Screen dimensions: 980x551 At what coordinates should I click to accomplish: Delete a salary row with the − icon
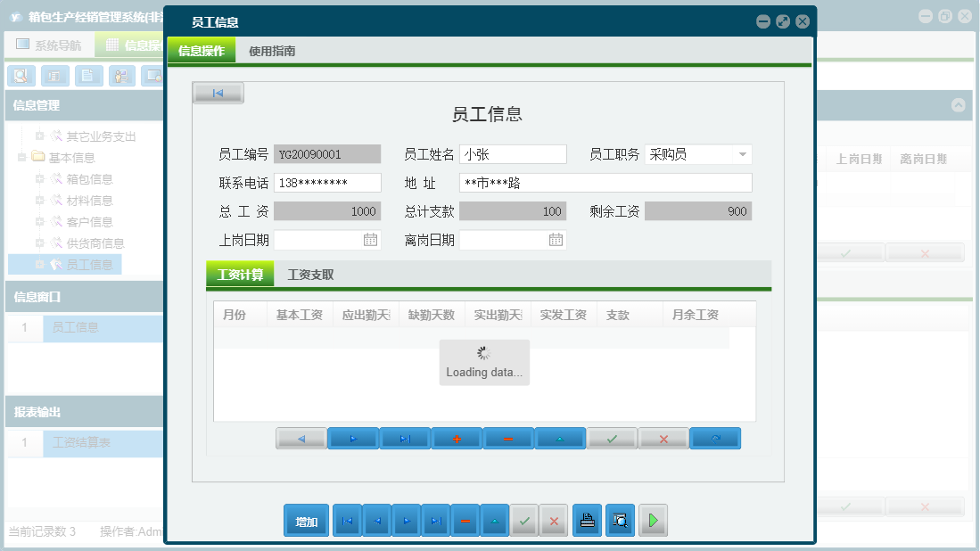point(507,438)
